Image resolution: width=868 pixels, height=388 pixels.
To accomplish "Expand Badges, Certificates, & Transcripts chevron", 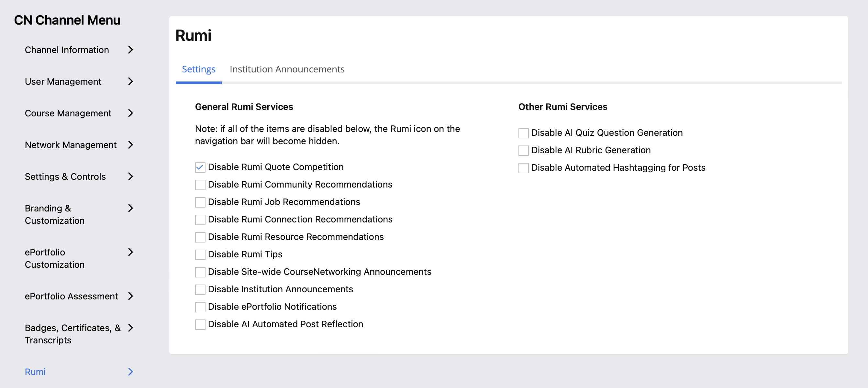I will 131,328.
